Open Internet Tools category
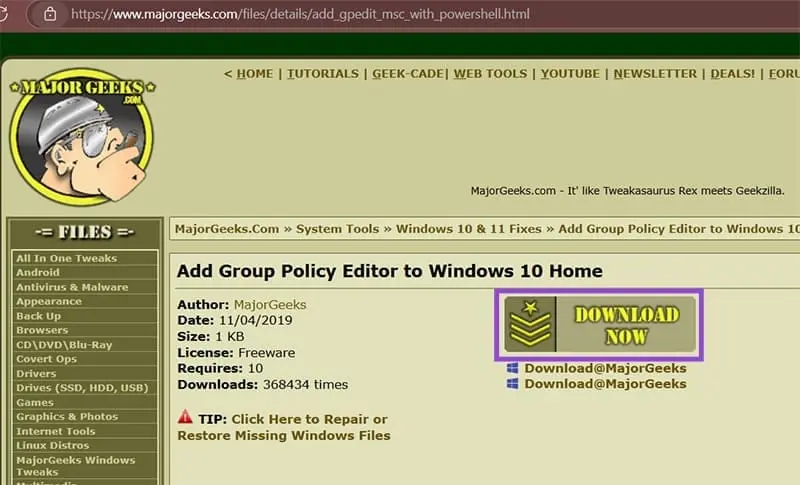This screenshot has width=800, height=485. click(x=56, y=431)
